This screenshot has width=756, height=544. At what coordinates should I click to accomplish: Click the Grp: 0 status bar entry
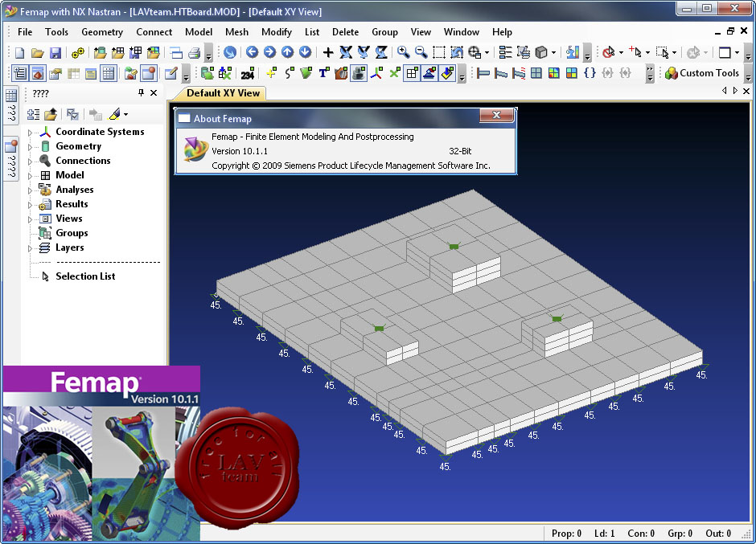tap(680, 534)
